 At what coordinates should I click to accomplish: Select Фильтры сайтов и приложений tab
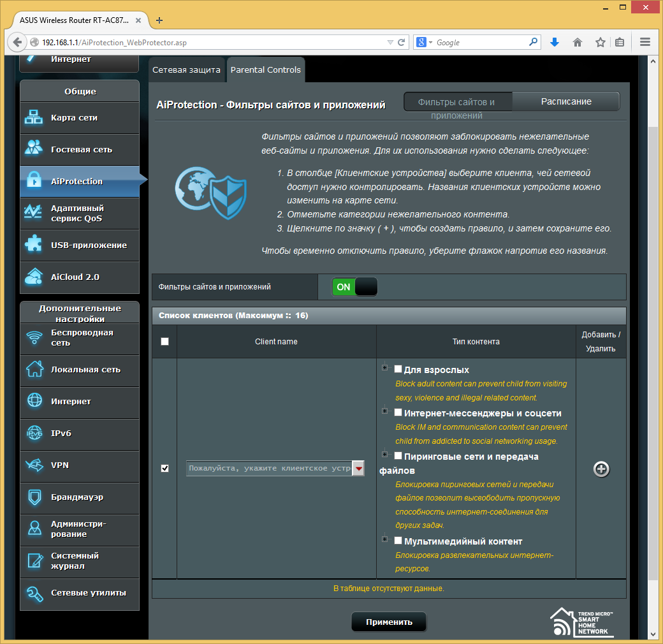458,102
